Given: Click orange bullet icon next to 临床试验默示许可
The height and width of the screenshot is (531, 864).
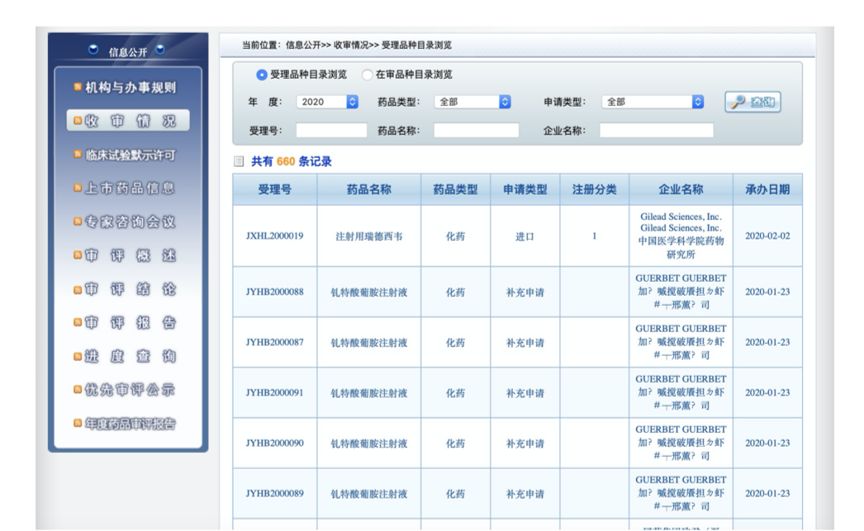Looking at the screenshot, I should [x=77, y=155].
